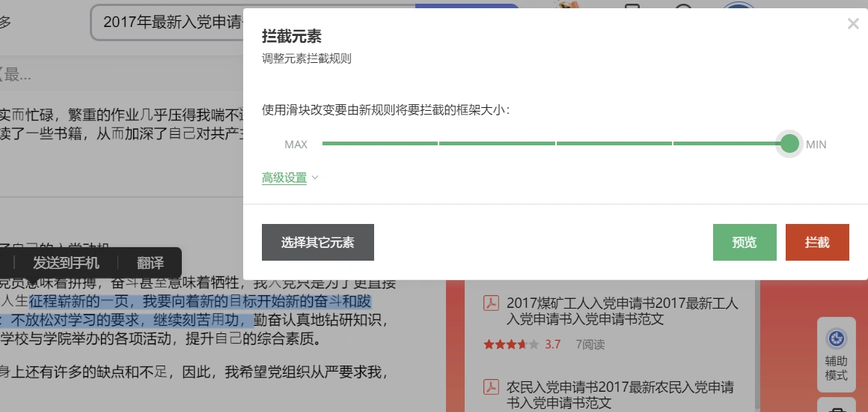Open 农民入党申请书2017 document link
The width and height of the screenshot is (868, 412).
click(620, 394)
